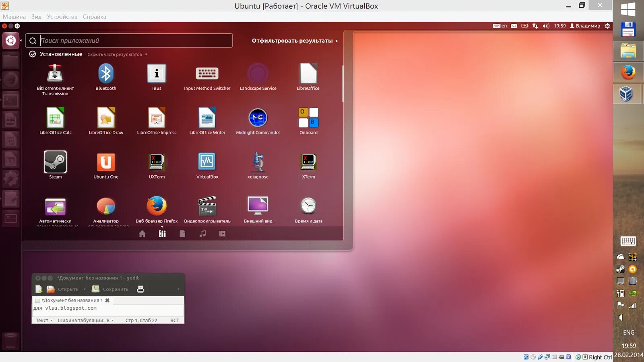644x362 pixels.
Task: Open the network indicator menu
Action: point(535,26)
